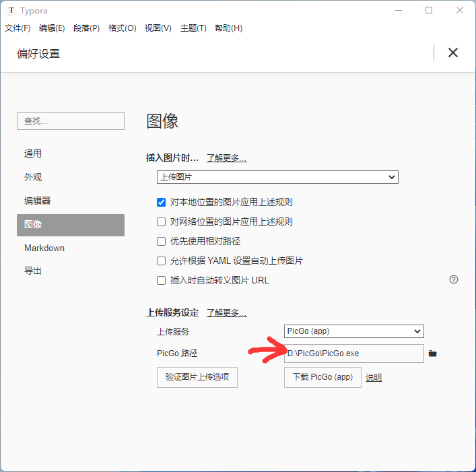
Task: Open 了解更多 link beside 插入图片时
Action: 227,158
